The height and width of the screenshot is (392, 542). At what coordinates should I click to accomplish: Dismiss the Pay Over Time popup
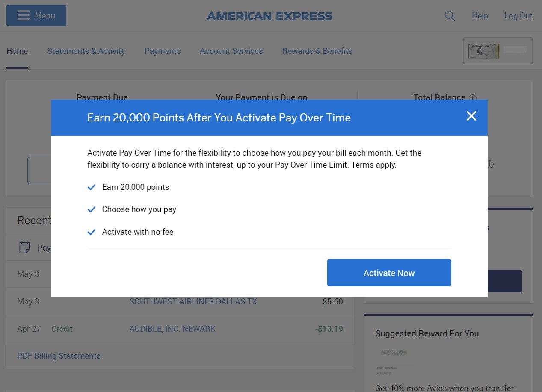471,116
